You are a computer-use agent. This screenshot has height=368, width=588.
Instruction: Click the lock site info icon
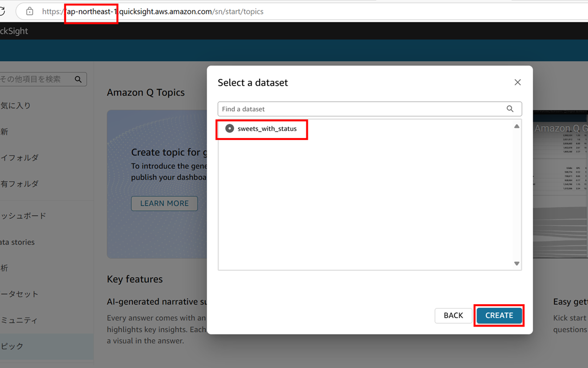[x=30, y=11]
